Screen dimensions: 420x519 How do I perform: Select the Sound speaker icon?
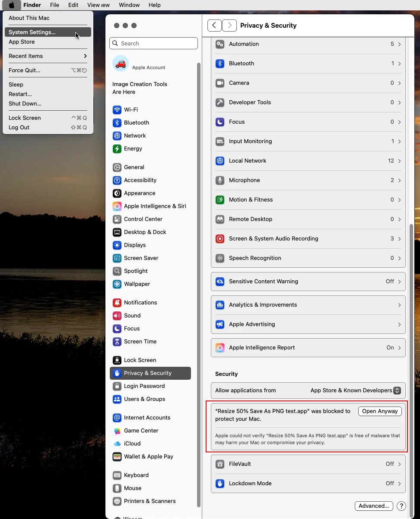(117, 315)
